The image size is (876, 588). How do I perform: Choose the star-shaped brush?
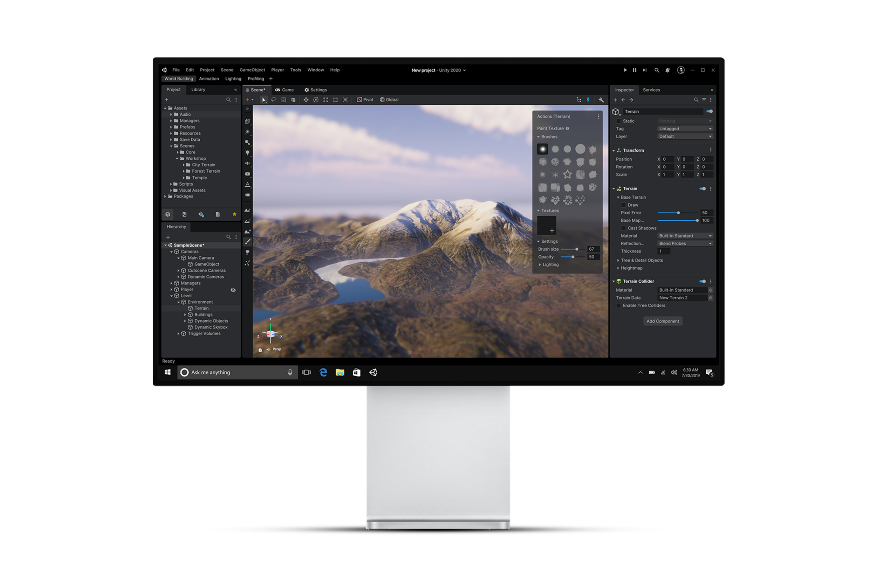tap(567, 174)
